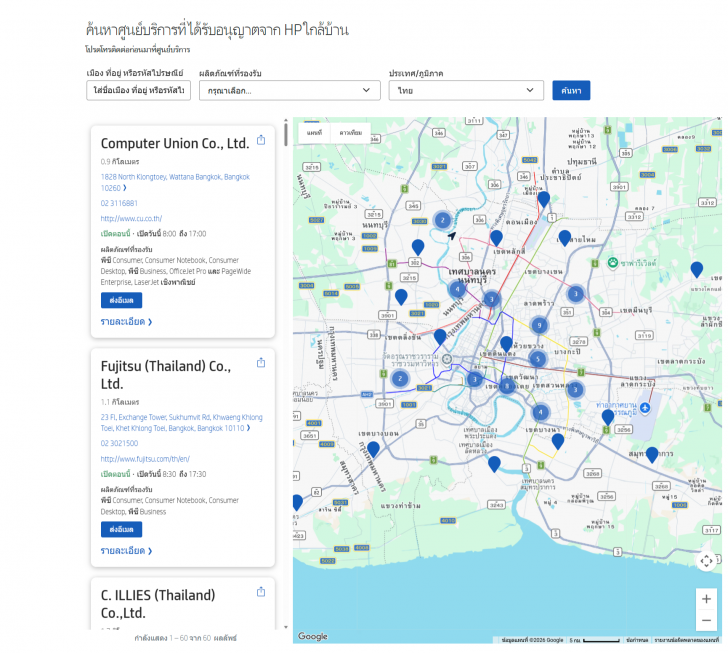The image size is (728, 653).
Task: Click ส่งอีเมล for Computer Union
Action: [x=121, y=300]
